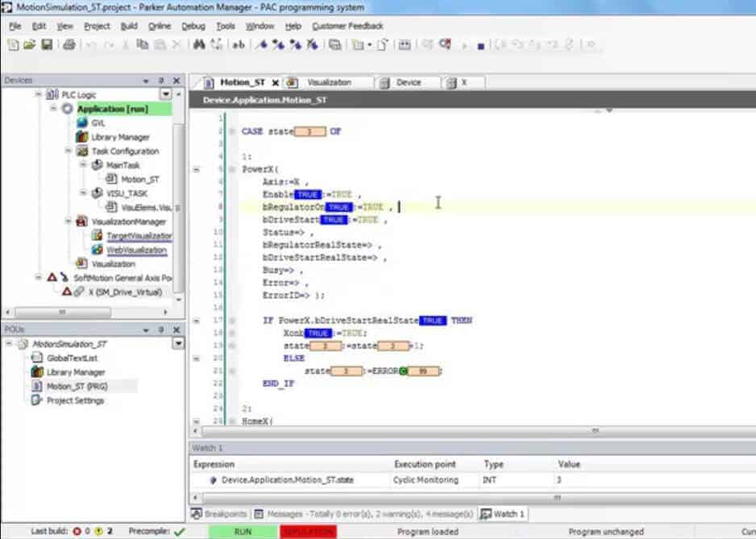
Task: Click the warning triangle on SoftMotion General Axis
Action: point(52,277)
